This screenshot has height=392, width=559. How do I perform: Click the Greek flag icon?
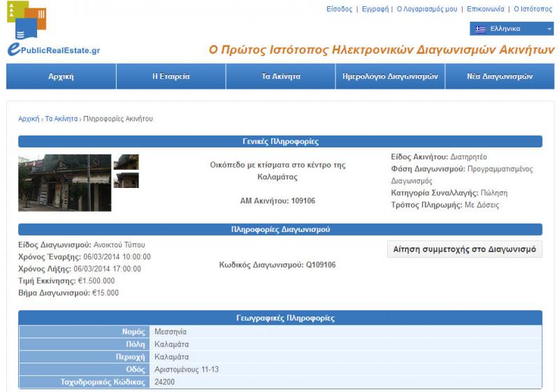[481, 29]
